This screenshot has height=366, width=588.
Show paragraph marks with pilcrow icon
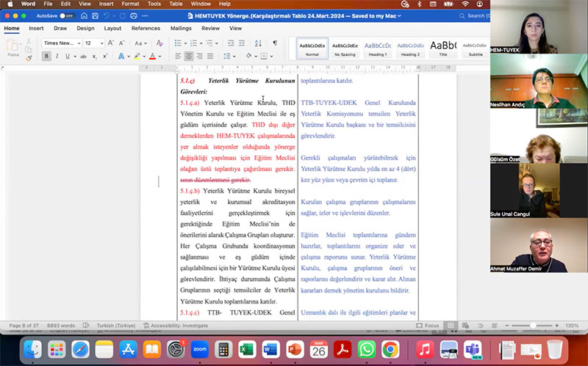click(275, 43)
